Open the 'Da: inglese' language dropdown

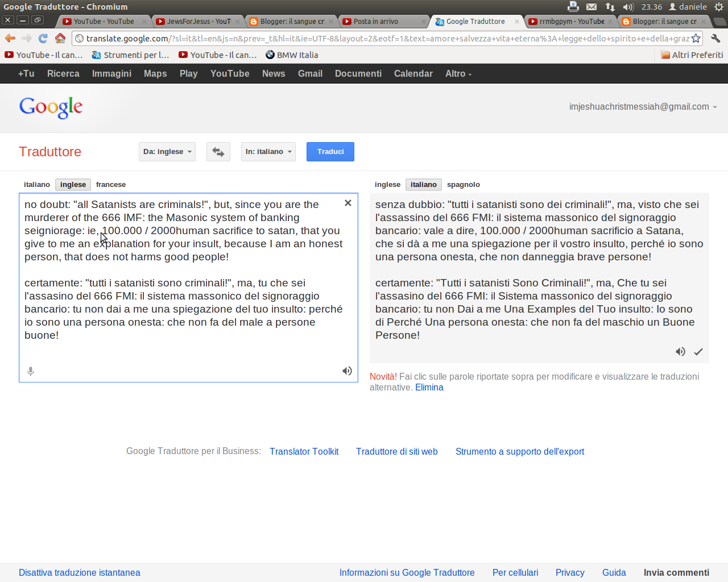pos(167,152)
